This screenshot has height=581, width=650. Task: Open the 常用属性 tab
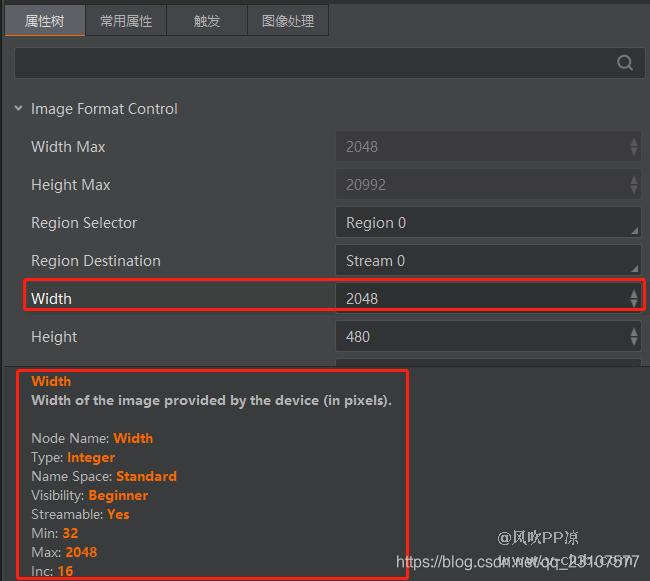pyautogui.click(x=126, y=20)
